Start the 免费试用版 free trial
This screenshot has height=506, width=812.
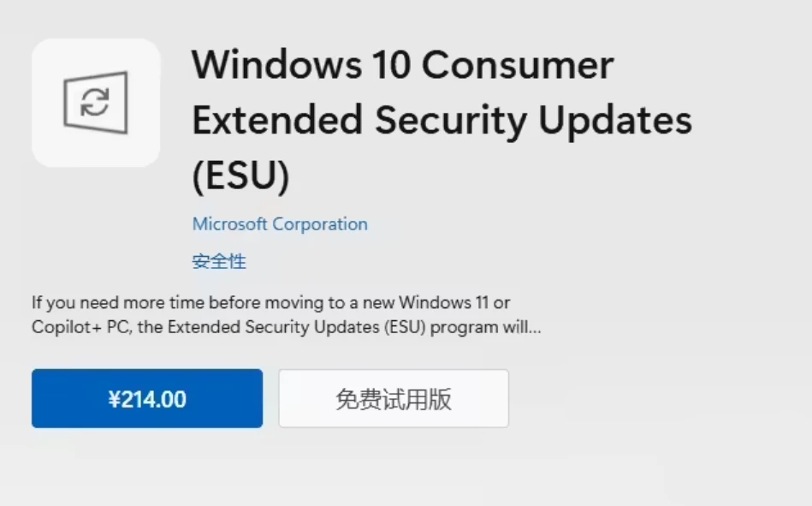[394, 399]
